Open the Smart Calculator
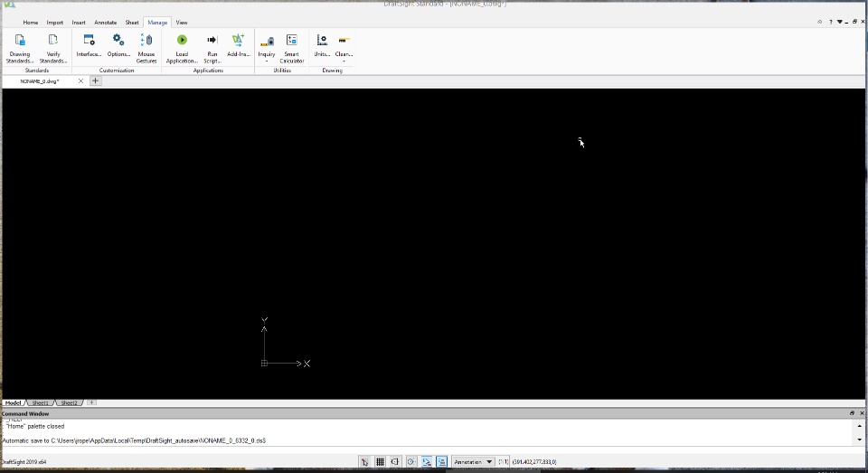The height and width of the screenshot is (473, 868). click(x=292, y=48)
